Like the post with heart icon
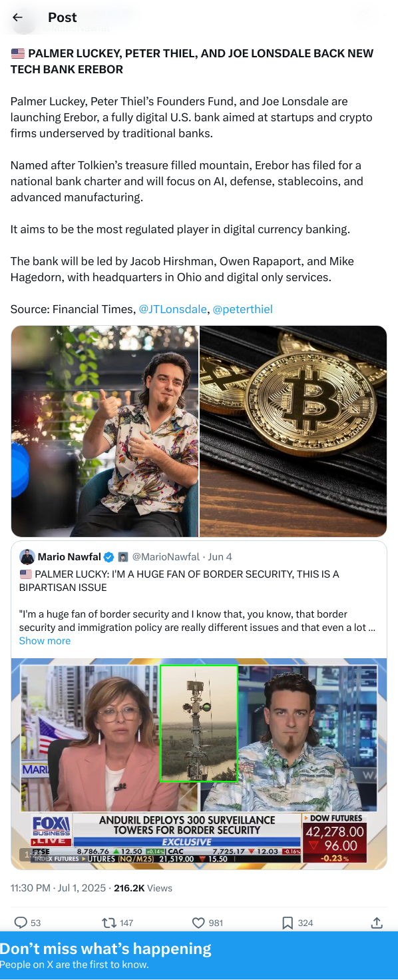 click(x=198, y=923)
